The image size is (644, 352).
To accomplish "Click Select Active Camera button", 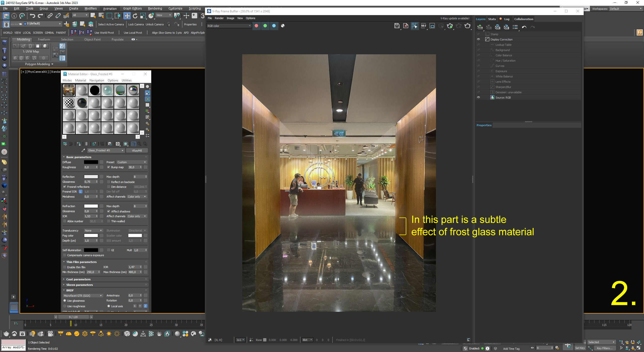I will click(111, 24).
